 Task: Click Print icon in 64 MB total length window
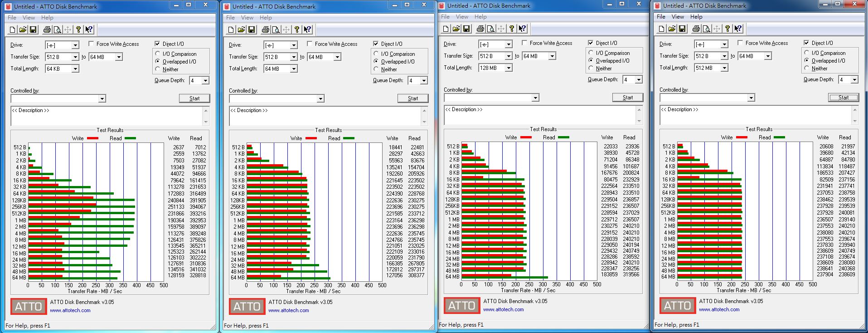click(265, 30)
